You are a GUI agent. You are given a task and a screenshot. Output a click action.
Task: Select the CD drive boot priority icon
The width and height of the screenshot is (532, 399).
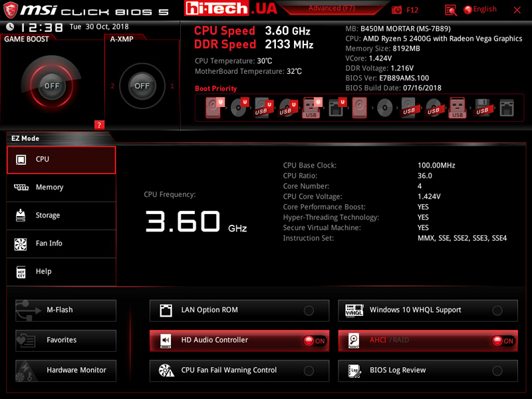click(237, 108)
